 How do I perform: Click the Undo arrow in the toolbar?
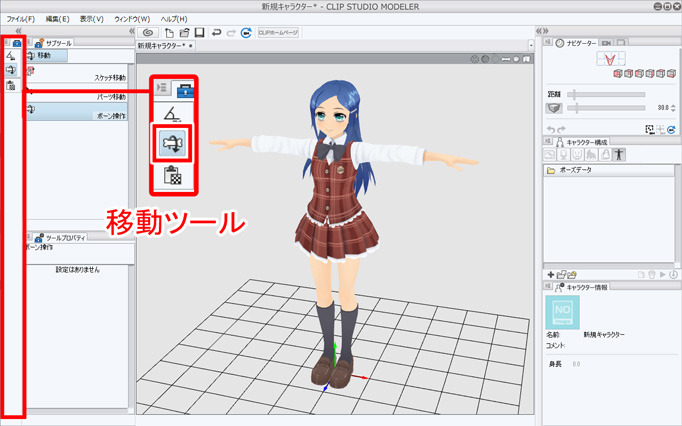[x=216, y=32]
